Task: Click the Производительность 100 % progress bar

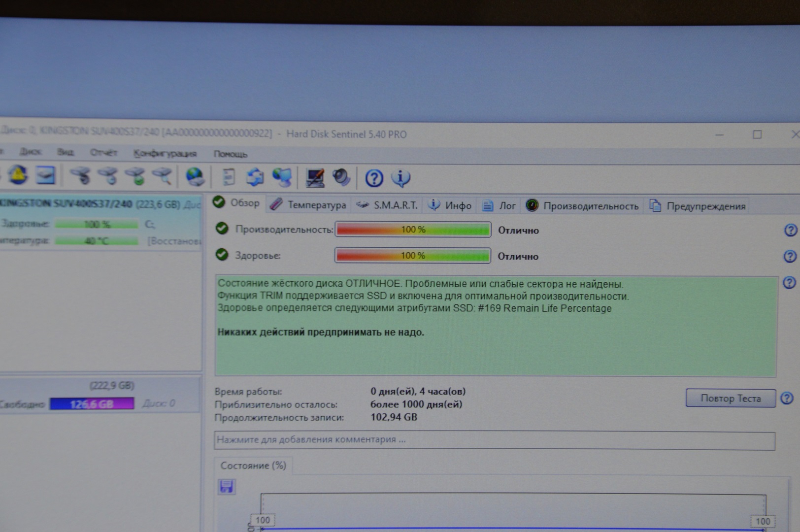Action: pyautogui.click(x=413, y=230)
